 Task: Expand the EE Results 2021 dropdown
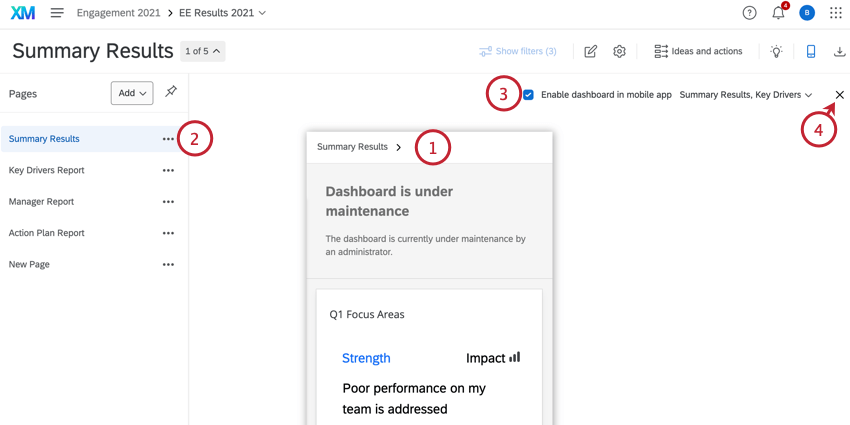(236, 13)
